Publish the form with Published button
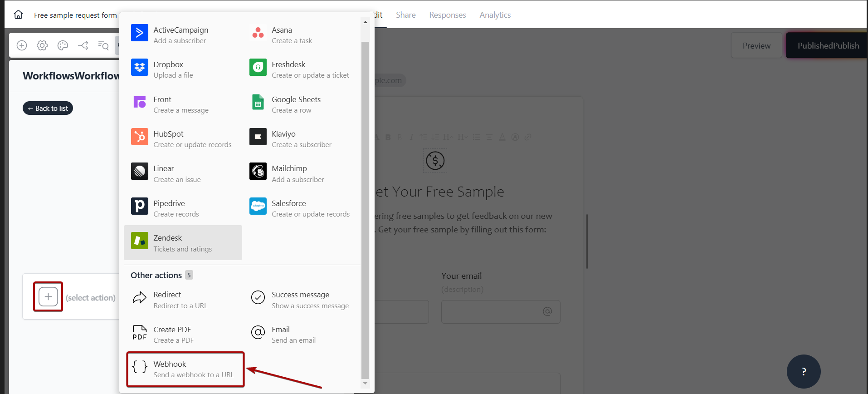Viewport: 868px width, 394px height. click(828, 45)
